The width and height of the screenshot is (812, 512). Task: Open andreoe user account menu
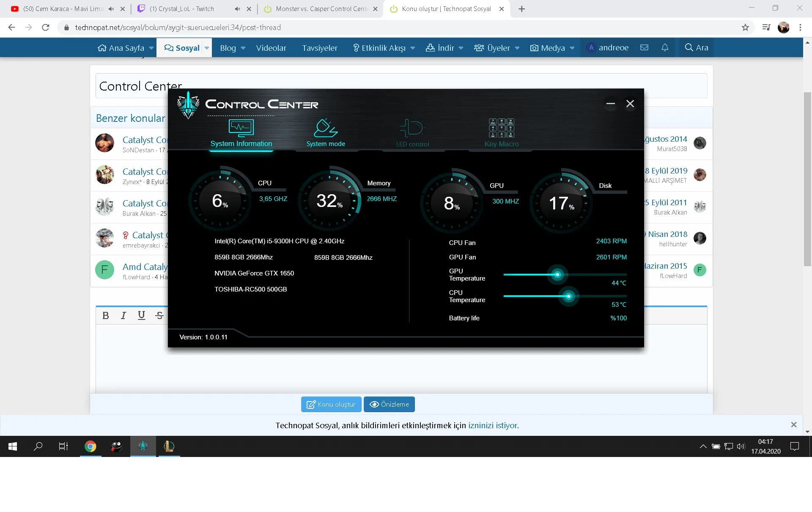[607, 48]
